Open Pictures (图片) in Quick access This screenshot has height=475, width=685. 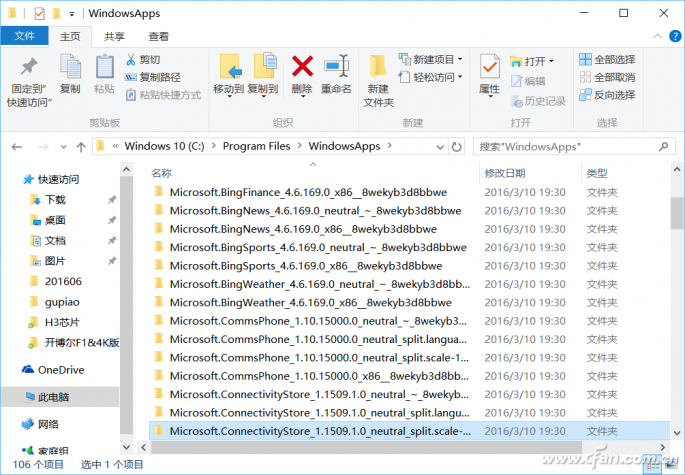[48, 261]
